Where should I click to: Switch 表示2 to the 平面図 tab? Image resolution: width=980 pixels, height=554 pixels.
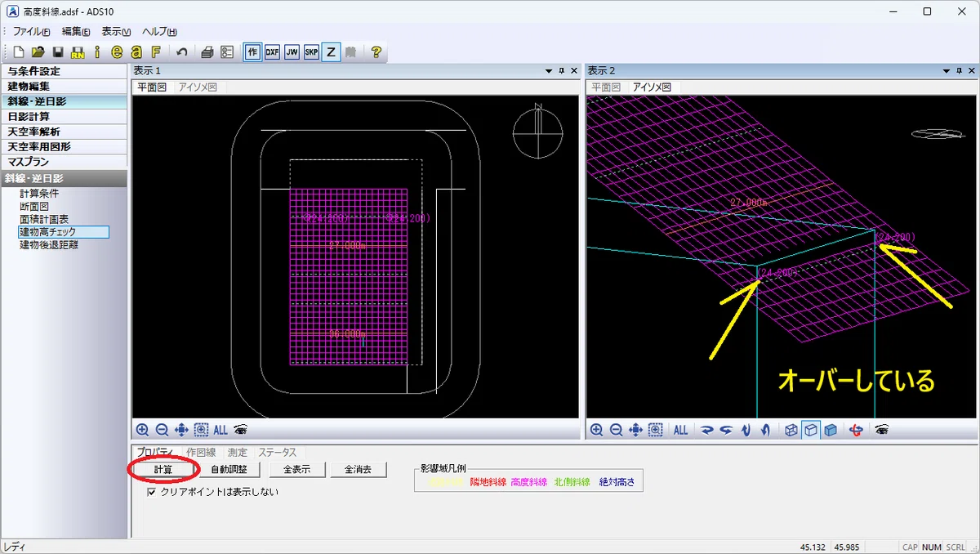tap(606, 87)
